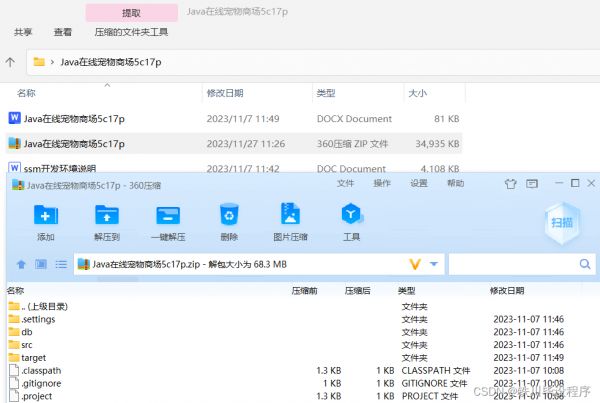
Task: Go up one level with blue up arrow
Action: tap(21, 264)
